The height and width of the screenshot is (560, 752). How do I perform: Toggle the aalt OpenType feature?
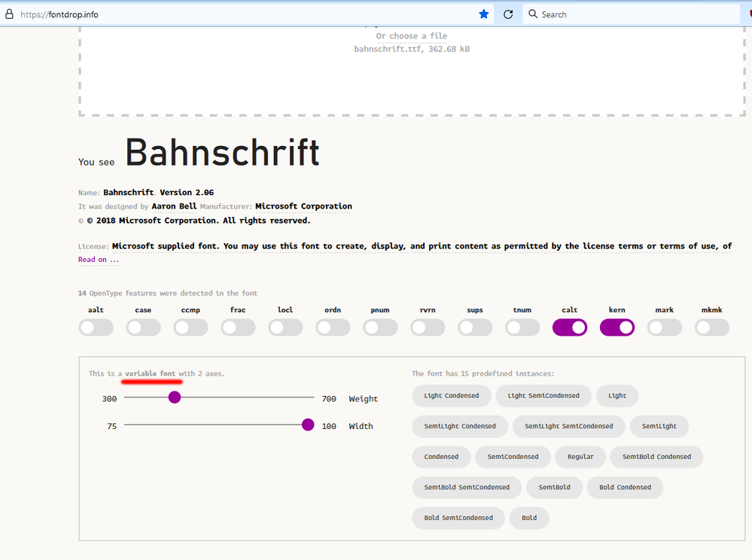[x=96, y=327]
